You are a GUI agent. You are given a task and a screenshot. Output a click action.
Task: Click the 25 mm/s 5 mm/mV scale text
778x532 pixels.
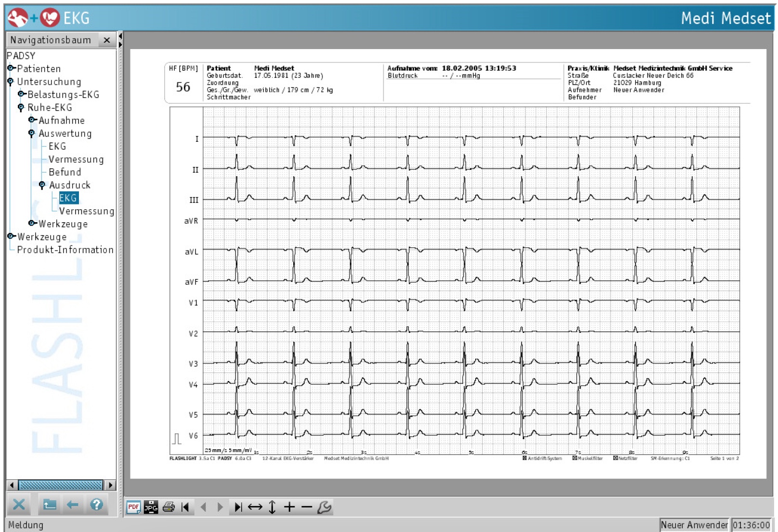228,451
